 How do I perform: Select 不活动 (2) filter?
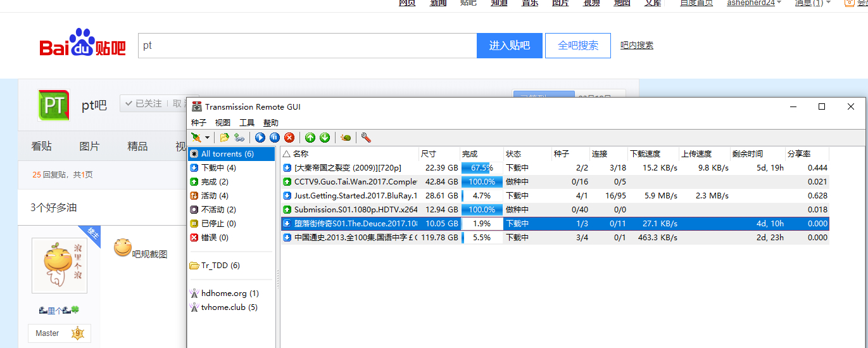pos(232,209)
